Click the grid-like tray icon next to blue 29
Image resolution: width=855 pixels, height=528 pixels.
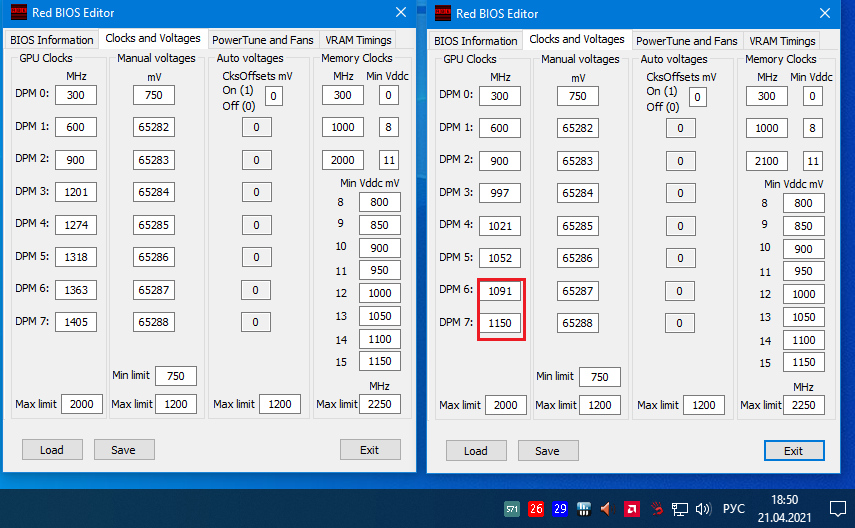point(584,509)
